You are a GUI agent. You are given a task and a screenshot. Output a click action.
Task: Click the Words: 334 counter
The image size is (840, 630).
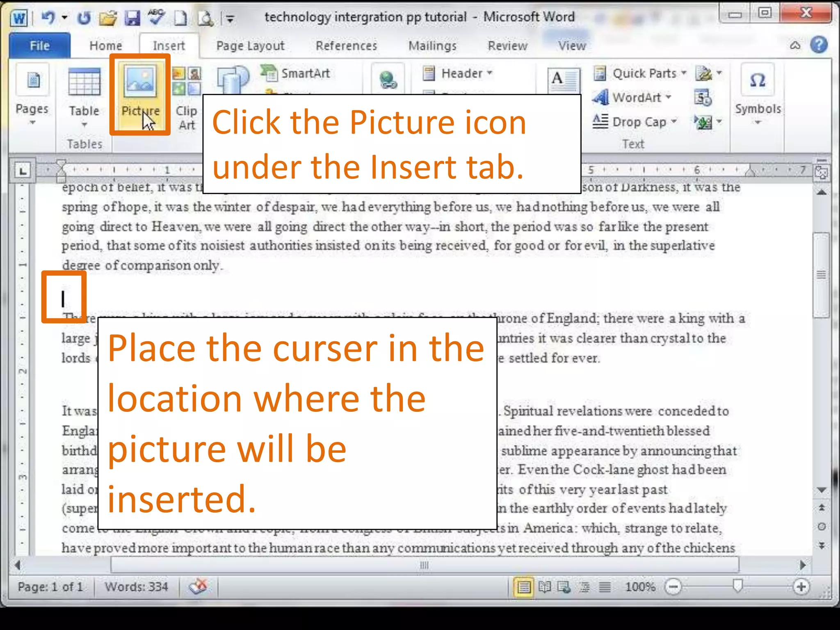tap(136, 587)
